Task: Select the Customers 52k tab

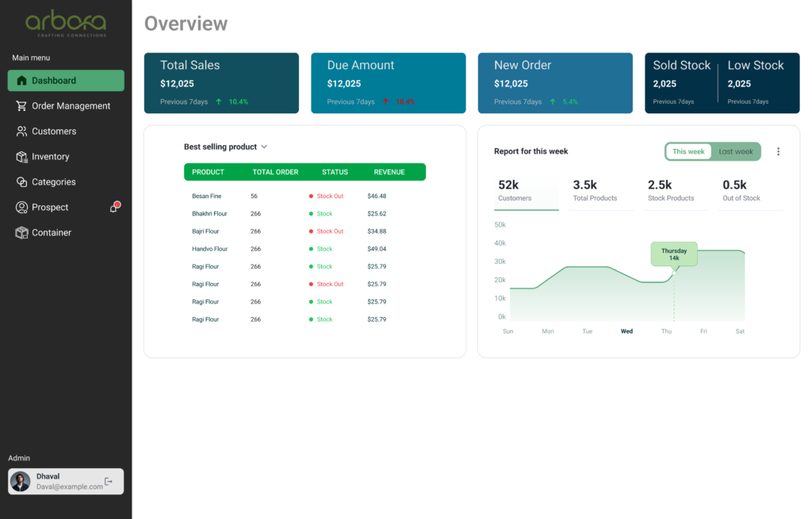Action: click(526, 191)
